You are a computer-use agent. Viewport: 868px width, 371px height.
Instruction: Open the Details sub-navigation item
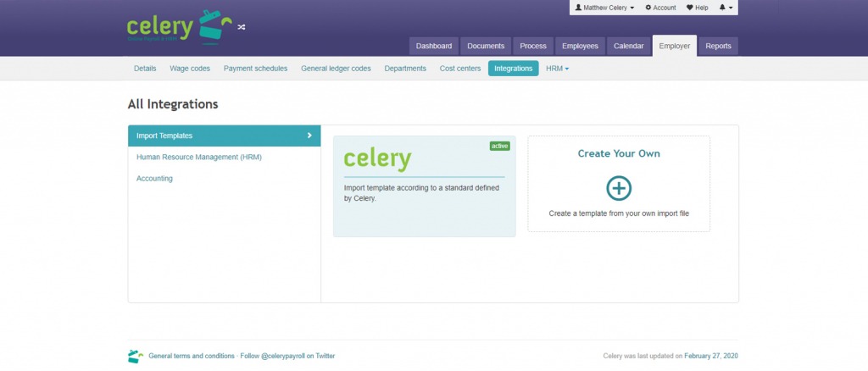point(145,69)
